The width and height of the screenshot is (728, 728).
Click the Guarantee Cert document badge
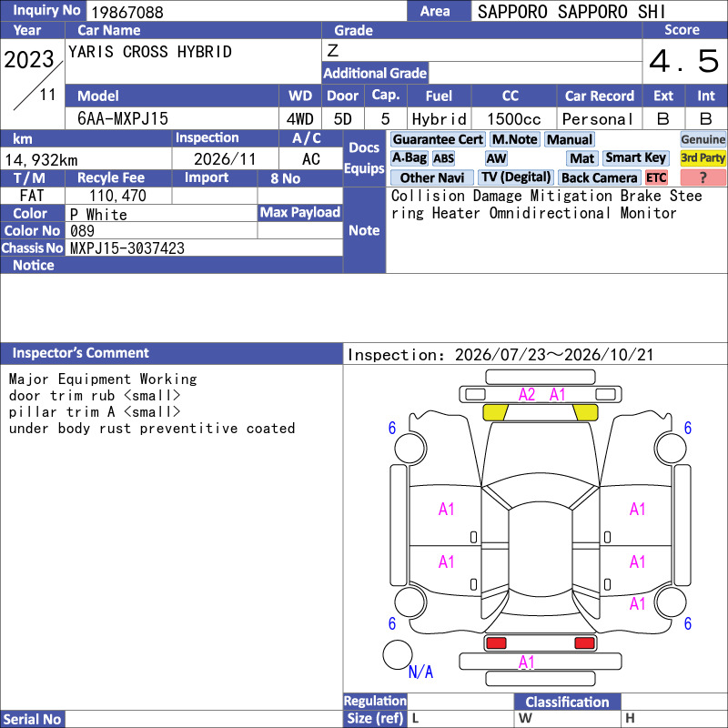click(x=438, y=139)
